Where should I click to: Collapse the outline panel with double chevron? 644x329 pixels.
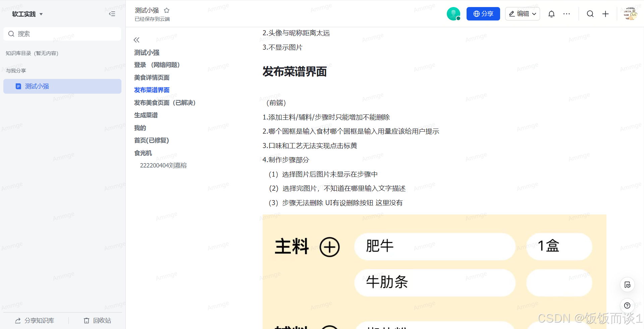pos(137,40)
